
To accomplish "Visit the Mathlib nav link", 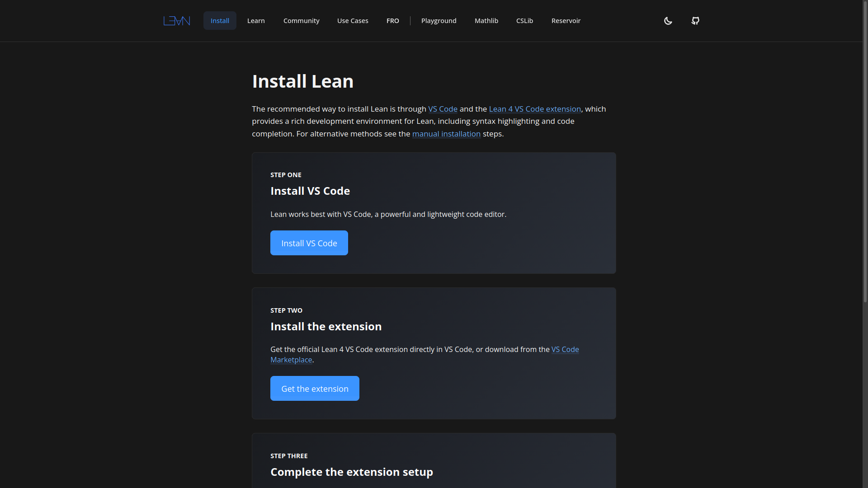I will pos(486,21).
